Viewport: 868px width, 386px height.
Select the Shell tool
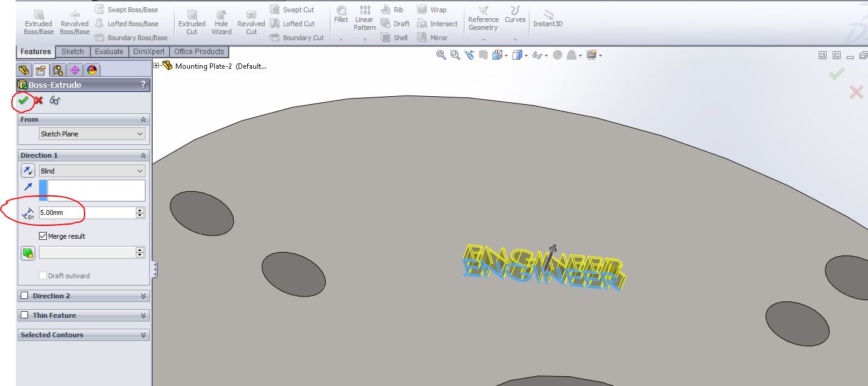[x=394, y=38]
